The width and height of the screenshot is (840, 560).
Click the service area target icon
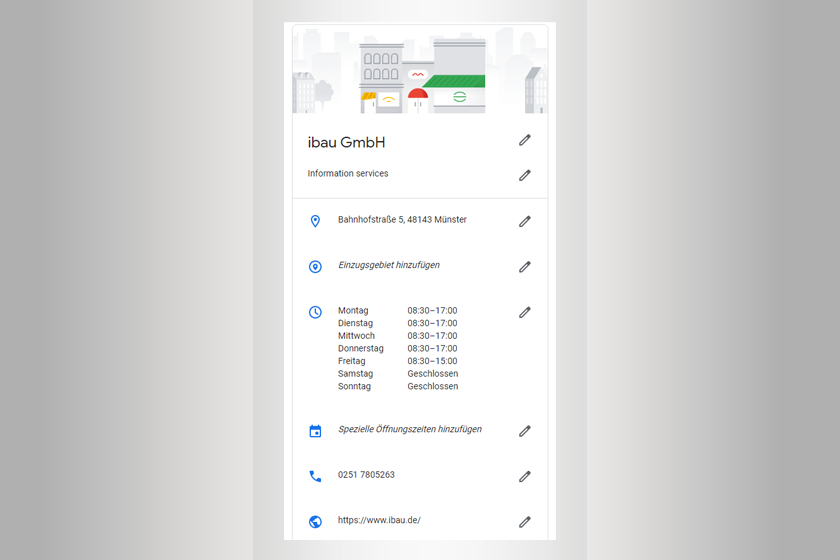coord(316,267)
